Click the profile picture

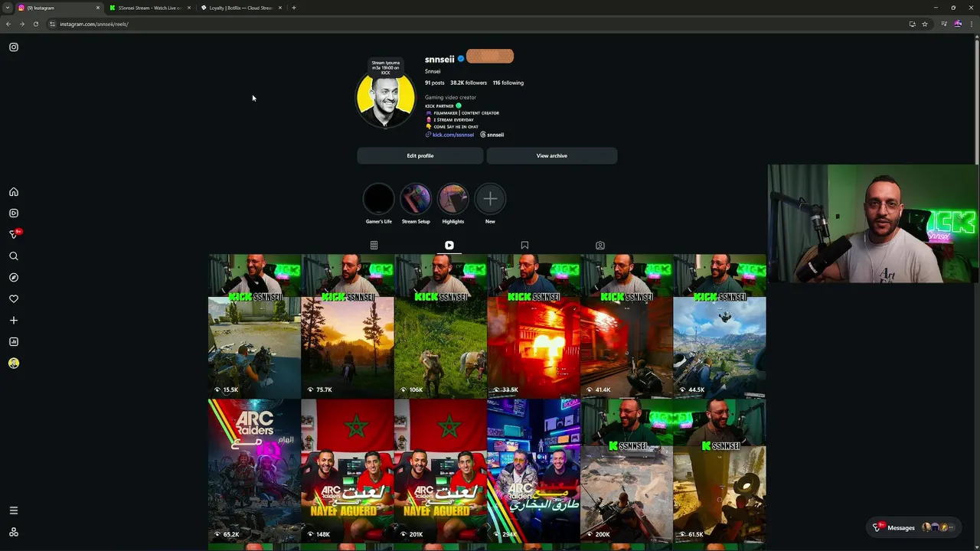(385, 98)
